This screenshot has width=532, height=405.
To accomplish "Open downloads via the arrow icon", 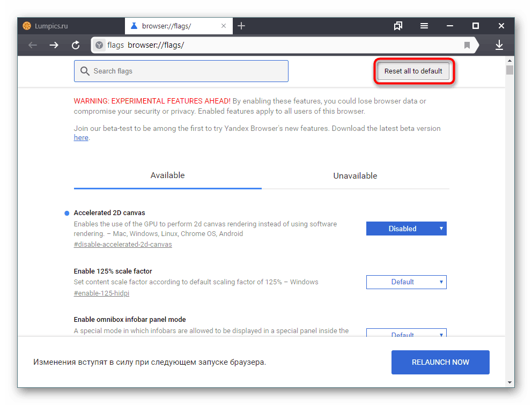I will (499, 45).
